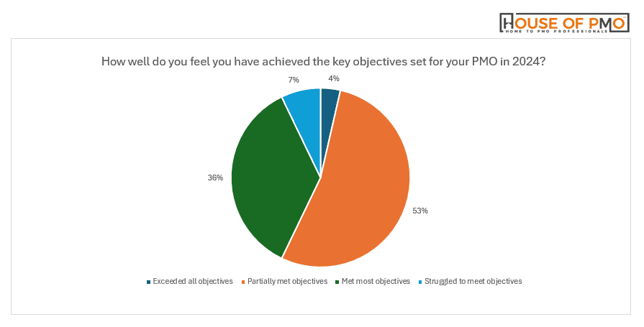Click the Partially met objectives legend text
The height and width of the screenshot is (327, 644).
pyautogui.click(x=288, y=282)
